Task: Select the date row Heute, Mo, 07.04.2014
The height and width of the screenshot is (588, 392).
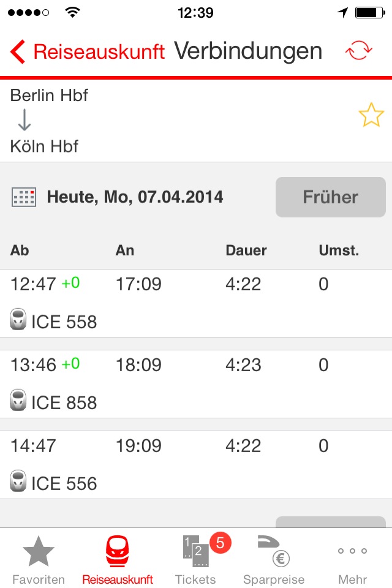Action: coord(135,197)
